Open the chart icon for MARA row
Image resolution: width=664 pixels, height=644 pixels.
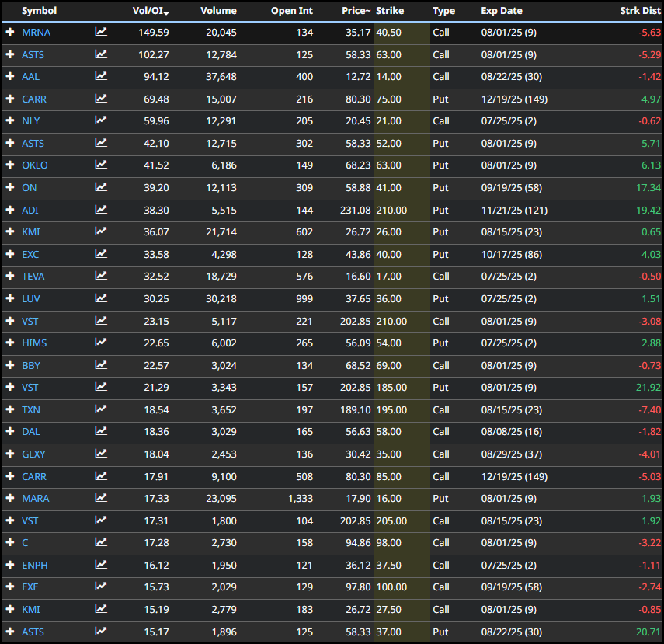tap(101, 498)
